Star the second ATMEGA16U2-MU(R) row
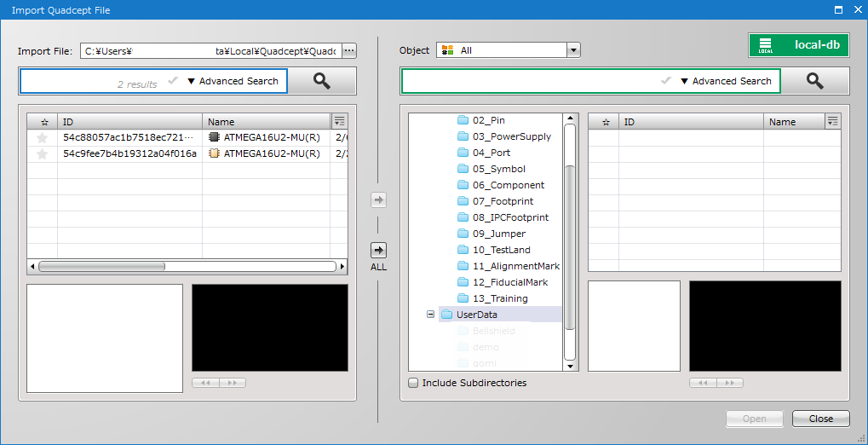Image resolution: width=868 pixels, height=445 pixels. click(42, 153)
